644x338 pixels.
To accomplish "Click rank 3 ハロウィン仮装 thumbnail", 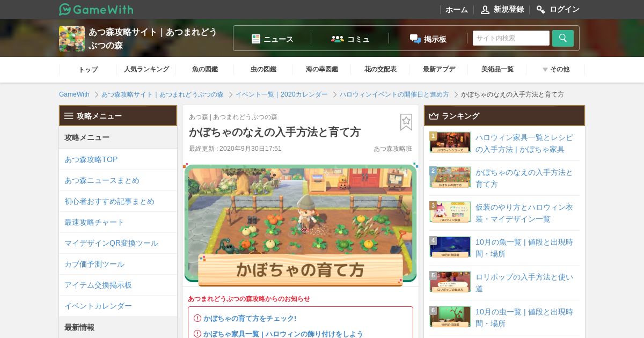I will (x=450, y=212).
